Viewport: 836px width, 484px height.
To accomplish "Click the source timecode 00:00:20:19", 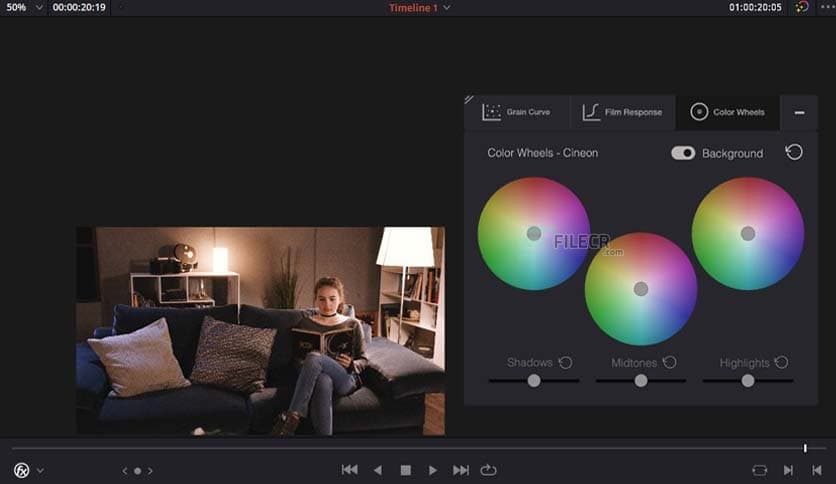I will 79,7.
